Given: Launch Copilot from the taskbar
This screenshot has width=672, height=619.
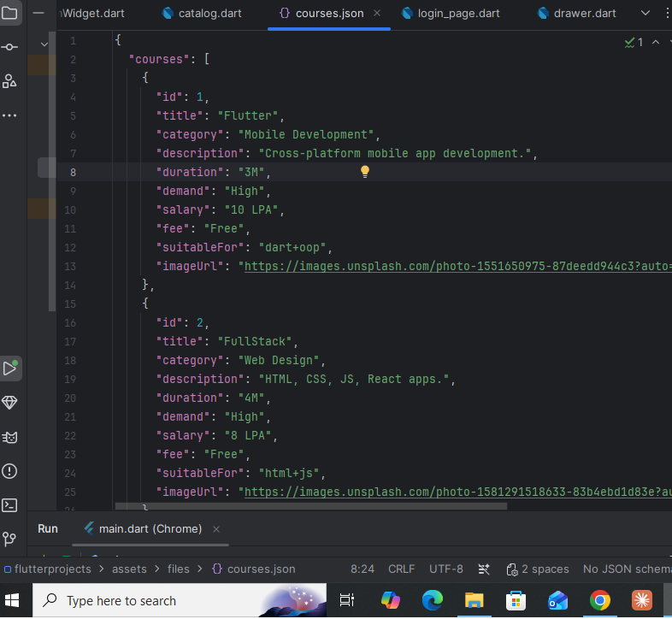Looking at the screenshot, I should [x=391, y=600].
